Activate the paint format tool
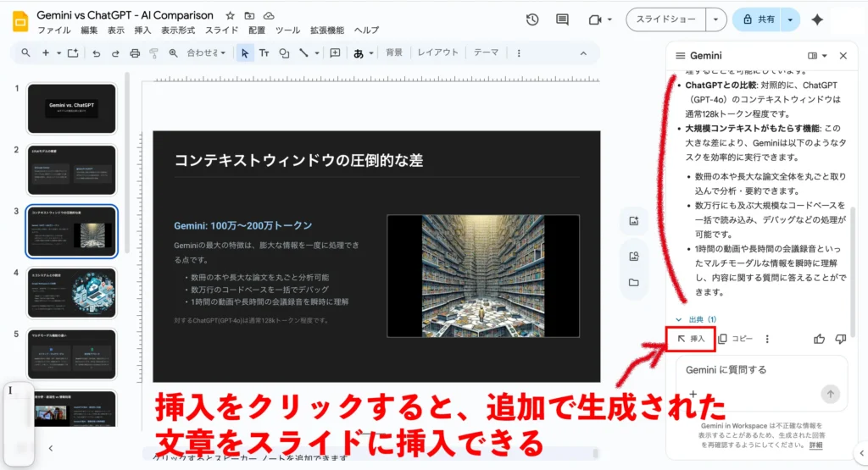Screen dimensions: 868x470 point(153,53)
